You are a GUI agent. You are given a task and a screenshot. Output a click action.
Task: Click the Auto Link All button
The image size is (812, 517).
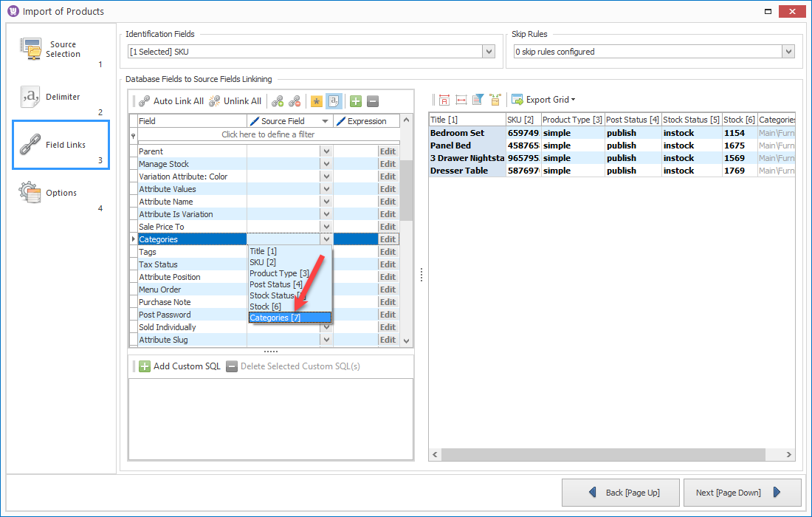click(x=171, y=101)
